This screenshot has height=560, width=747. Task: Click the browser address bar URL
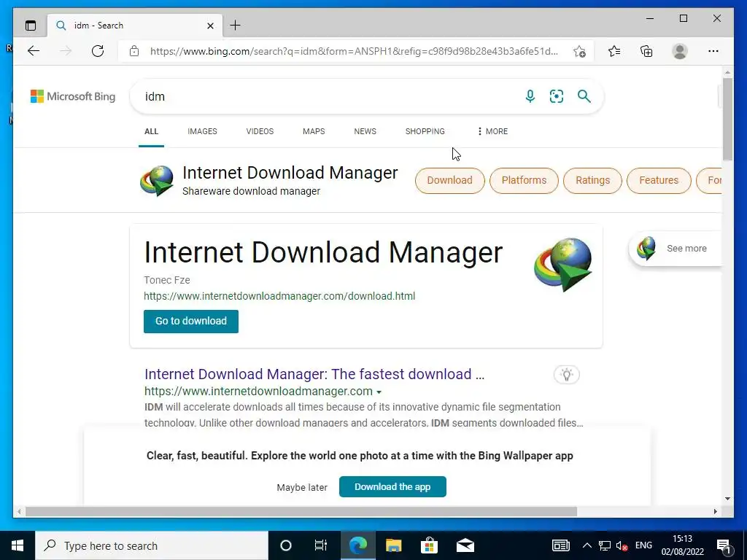tap(354, 51)
